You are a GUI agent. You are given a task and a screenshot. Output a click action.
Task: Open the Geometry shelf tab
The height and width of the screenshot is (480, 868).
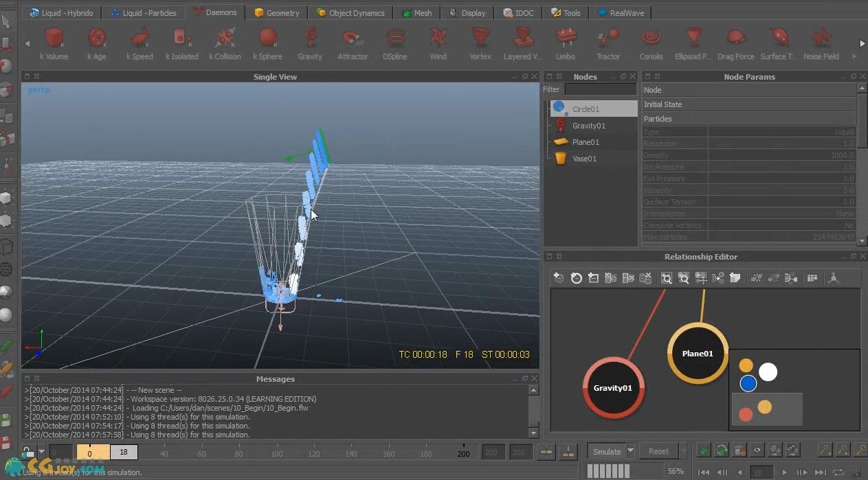tap(277, 12)
